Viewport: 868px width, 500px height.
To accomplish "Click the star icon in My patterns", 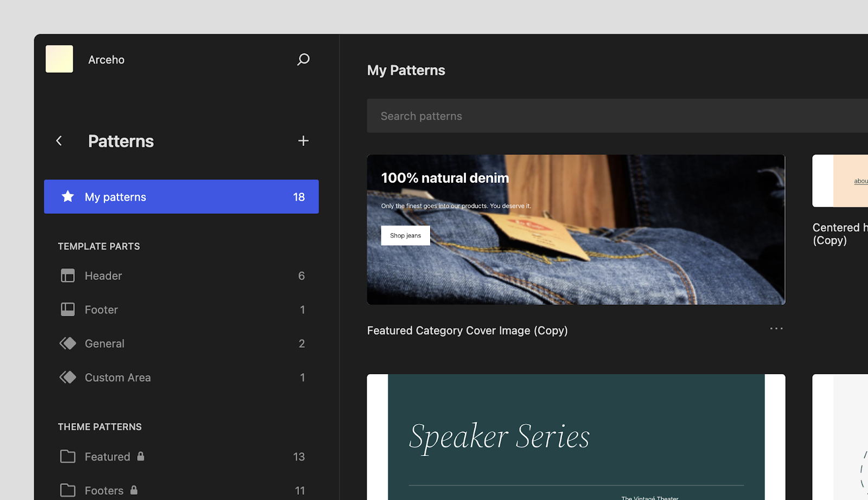I will click(x=68, y=196).
